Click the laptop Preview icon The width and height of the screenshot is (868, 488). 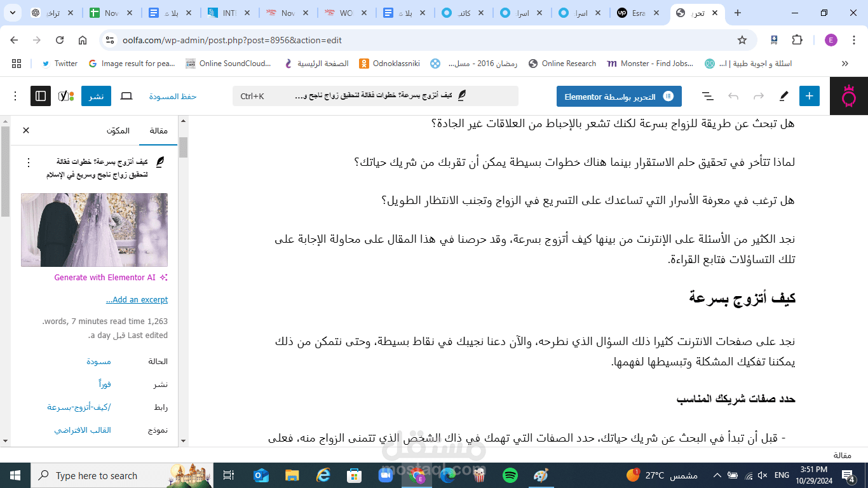coord(127,96)
